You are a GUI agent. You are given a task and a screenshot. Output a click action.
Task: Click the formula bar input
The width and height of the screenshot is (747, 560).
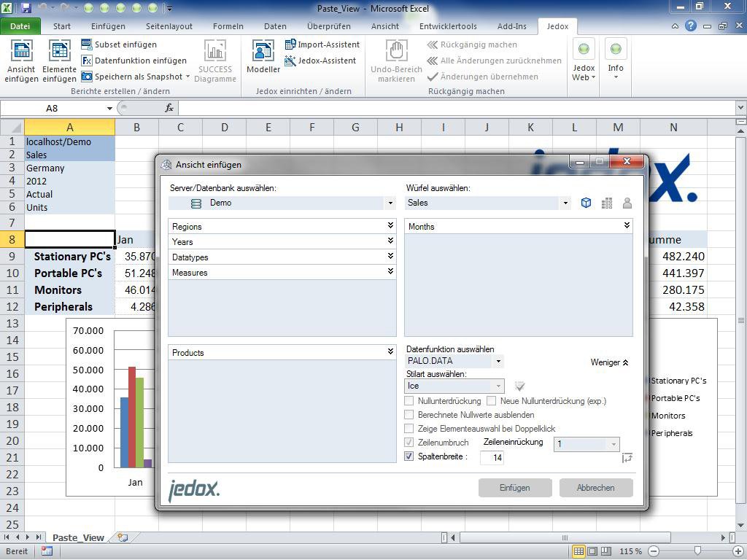point(458,108)
